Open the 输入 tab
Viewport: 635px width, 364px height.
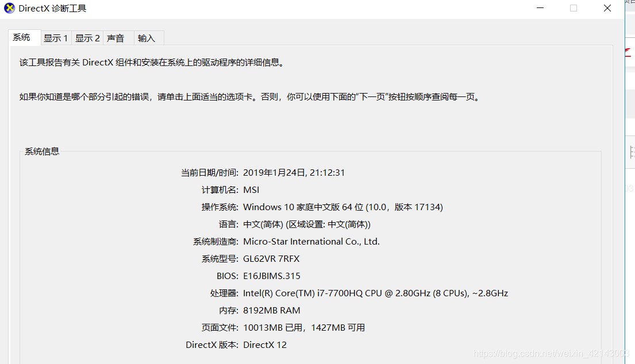click(149, 38)
